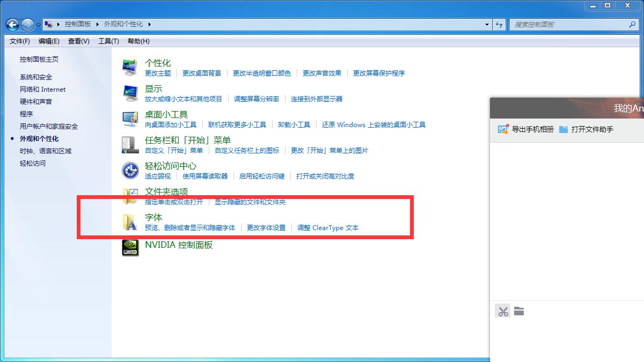Expand the address bar history dropdown

(486, 24)
